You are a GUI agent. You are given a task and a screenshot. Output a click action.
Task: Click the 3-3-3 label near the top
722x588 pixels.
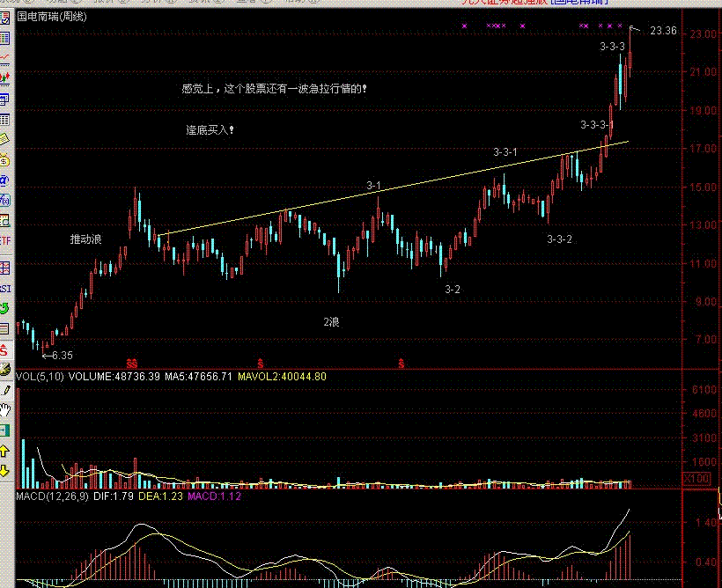pyautogui.click(x=613, y=47)
